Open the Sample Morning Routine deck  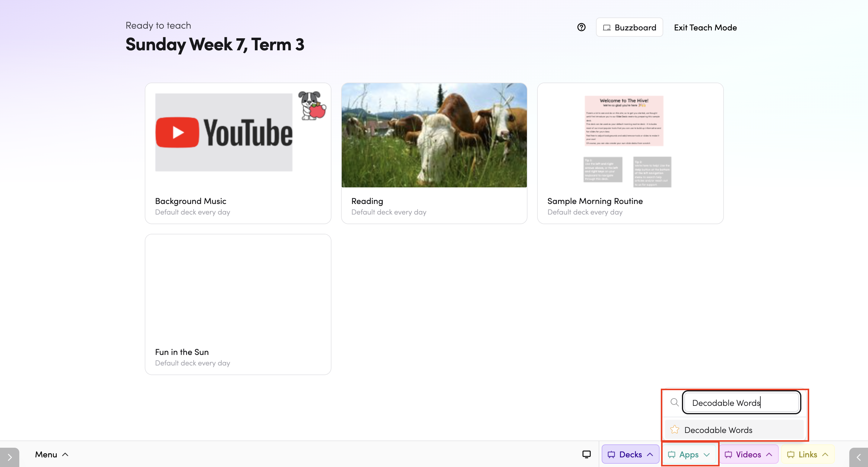click(x=630, y=153)
